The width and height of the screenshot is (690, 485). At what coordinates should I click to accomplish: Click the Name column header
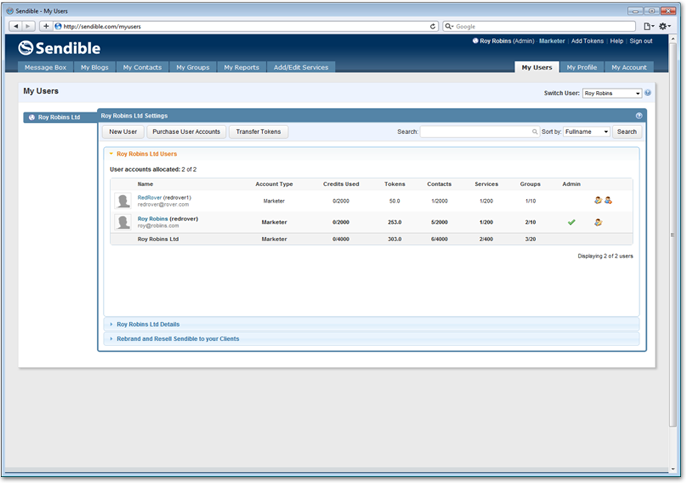[145, 184]
